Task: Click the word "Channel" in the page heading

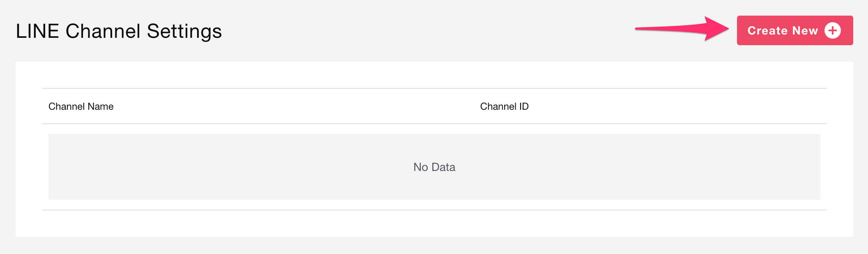Action: pos(103,31)
